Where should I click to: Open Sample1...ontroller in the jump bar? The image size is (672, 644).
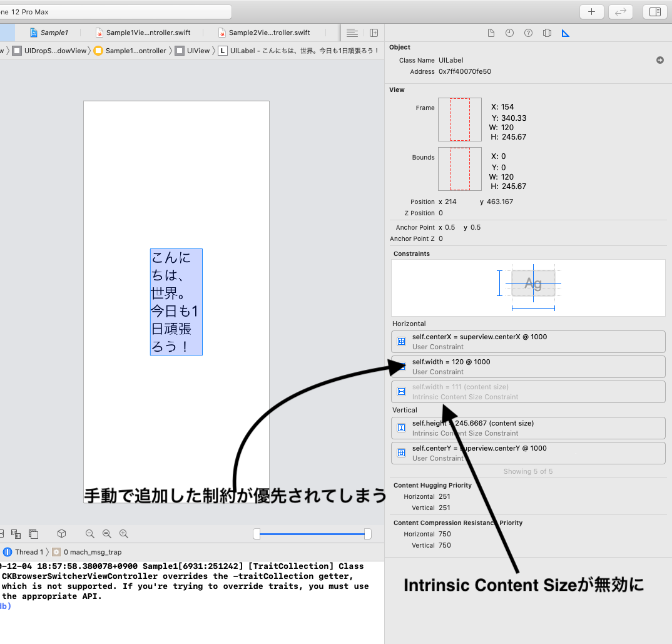(130, 51)
